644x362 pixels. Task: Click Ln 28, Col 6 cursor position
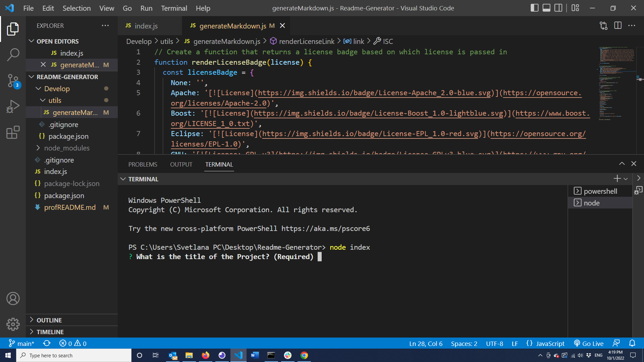tap(426, 343)
